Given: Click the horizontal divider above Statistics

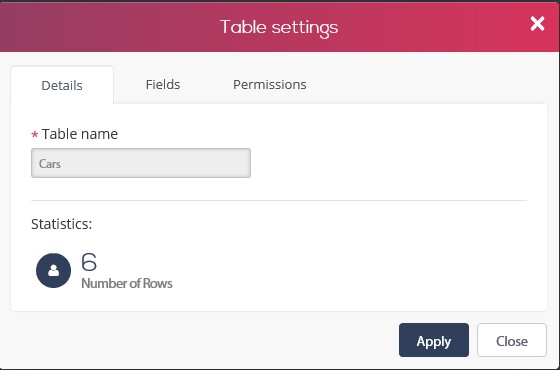Looking at the screenshot, I should pos(279,200).
